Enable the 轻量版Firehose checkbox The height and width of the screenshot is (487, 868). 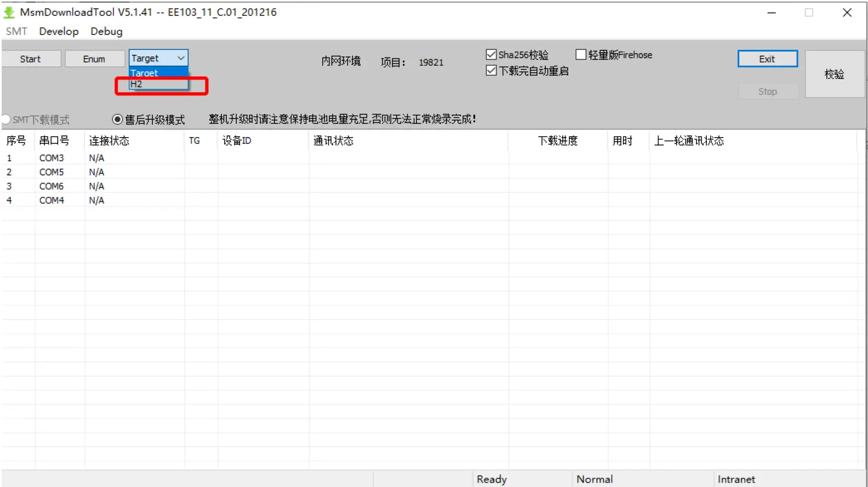point(581,54)
